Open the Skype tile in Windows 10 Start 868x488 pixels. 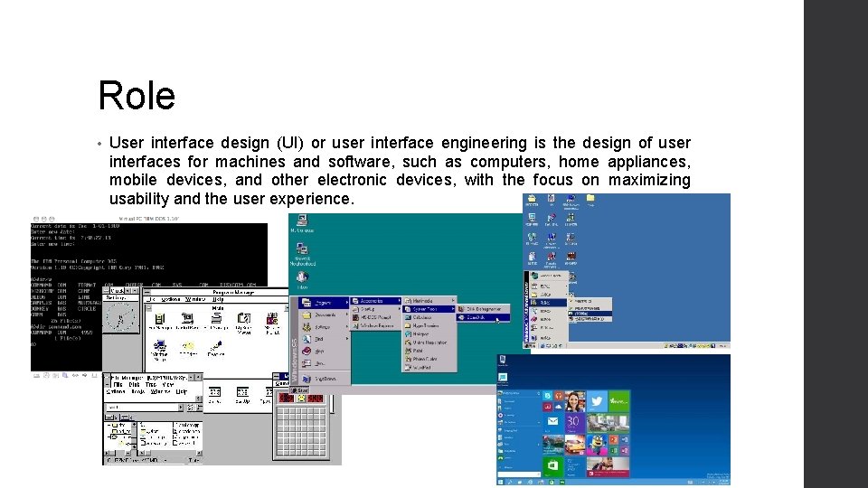pyautogui.click(x=548, y=396)
